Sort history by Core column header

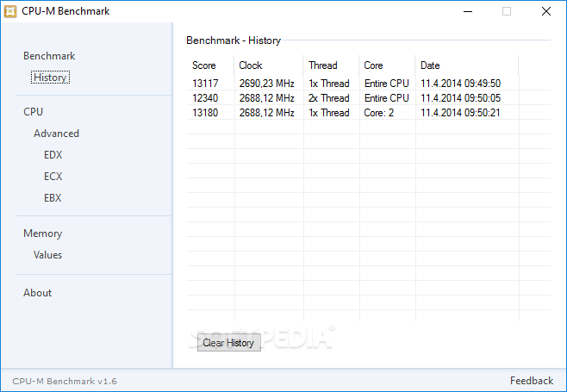point(387,65)
